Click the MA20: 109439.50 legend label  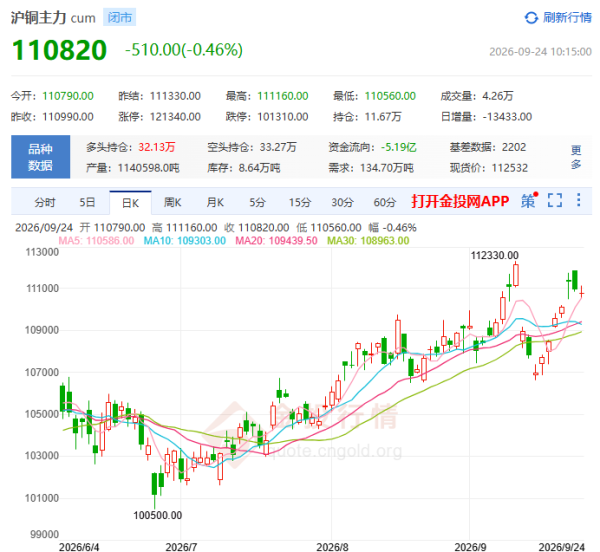[276, 241]
